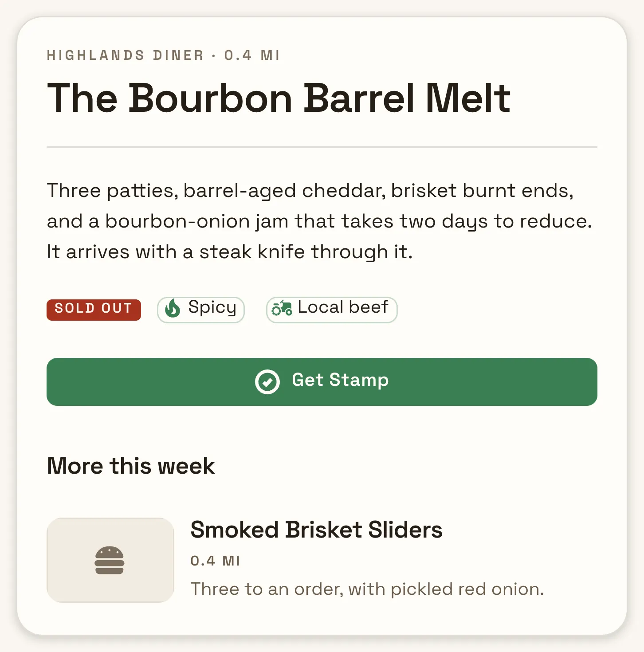This screenshot has width=644, height=652.
Task: Click the 0.4 MI distance under Sliders
Action: coord(215,561)
